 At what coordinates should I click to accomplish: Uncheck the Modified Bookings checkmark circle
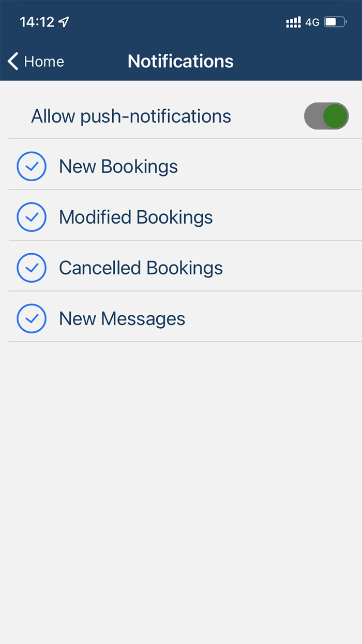click(x=32, y=217)
